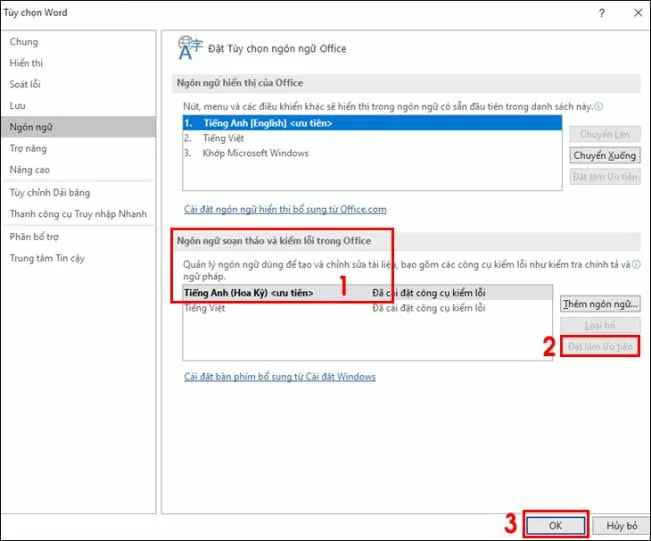Open the Chung category

tap(24, 42)
